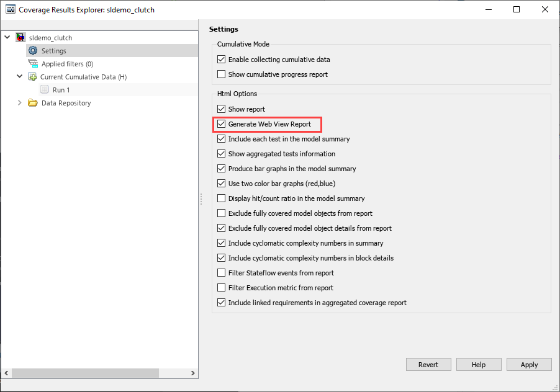Select Run 1 in the tree
Viewport: 560px width, 392px height.
click(61, 90)
